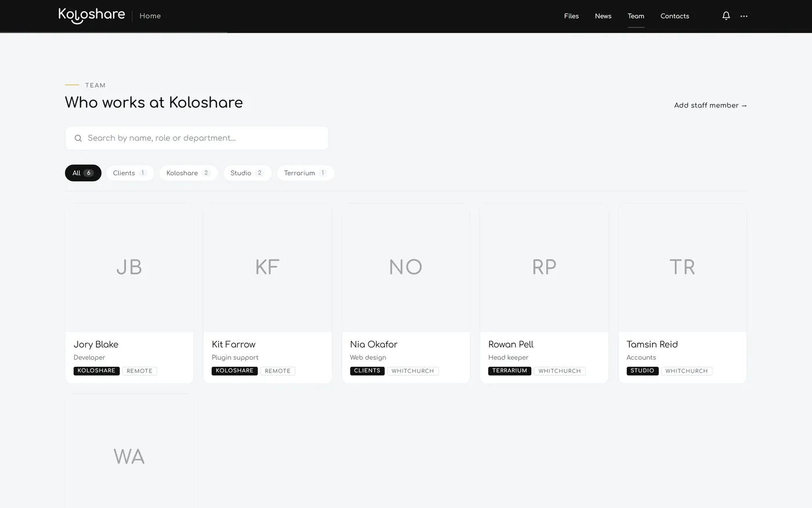Filter by Studio department
The height and width of the screenshot is (508, 812).
pos(247,173)
